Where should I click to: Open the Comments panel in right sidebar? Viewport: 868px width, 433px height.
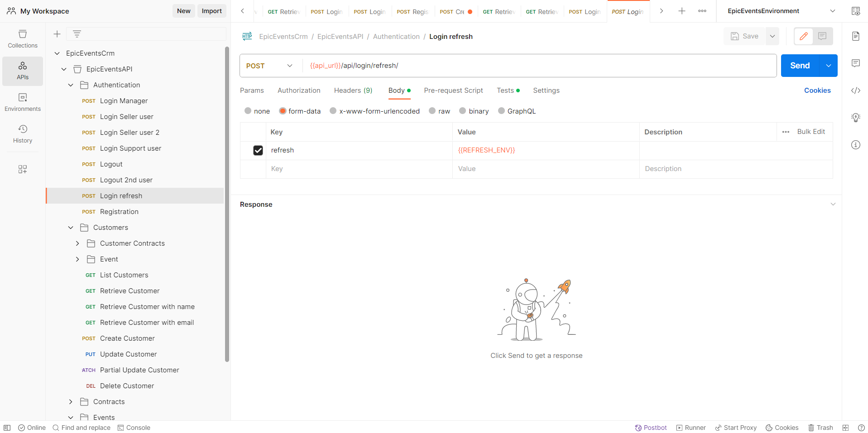[x=855, y=63]
